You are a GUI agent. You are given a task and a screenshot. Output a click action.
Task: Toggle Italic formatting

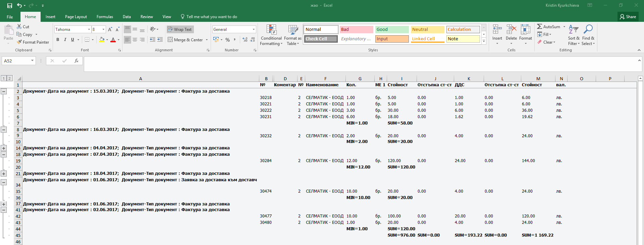(65, 40)
